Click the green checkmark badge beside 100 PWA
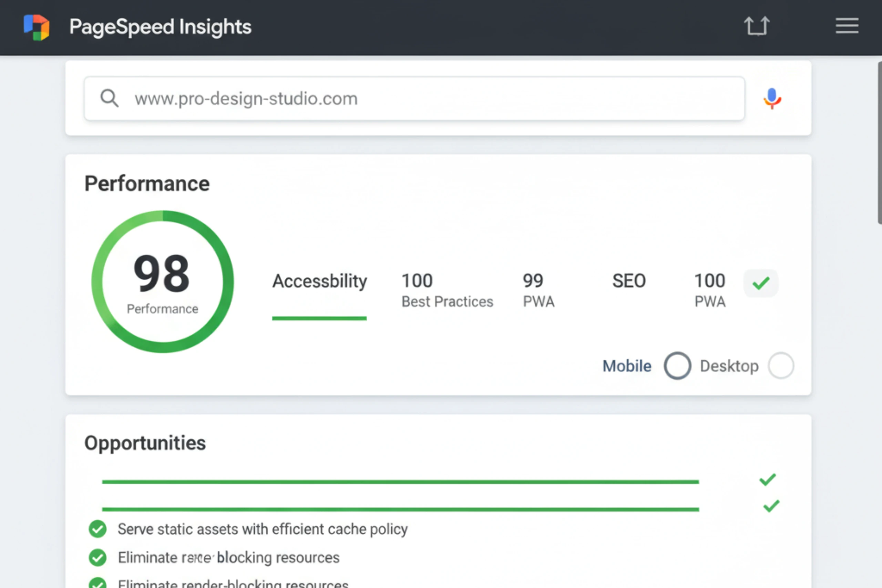Screen dimensions: 882x588 click(761, 283)
